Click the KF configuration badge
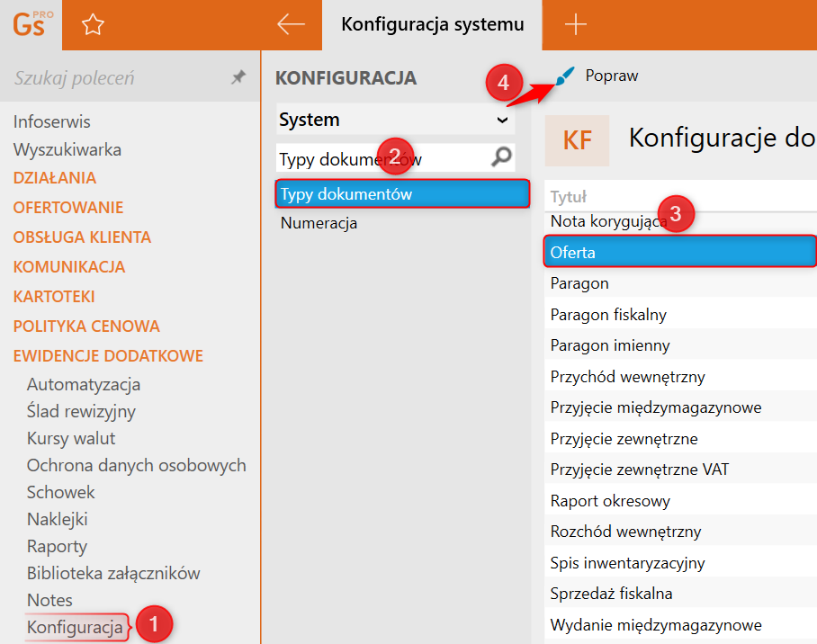Image resolution: width=817 pixels, height=644 pixels. coord(578,140)
